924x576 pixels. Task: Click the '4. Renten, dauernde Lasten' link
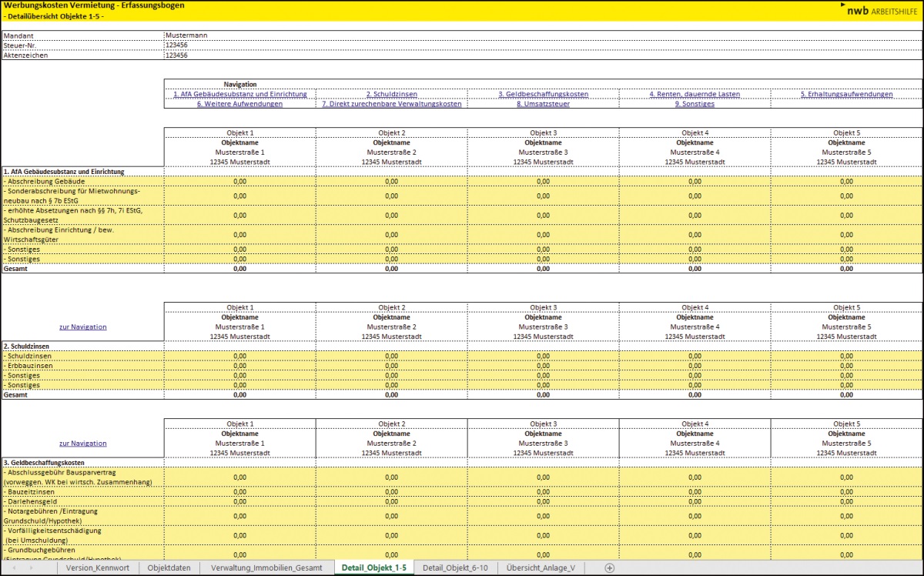(x=695, y=94)
